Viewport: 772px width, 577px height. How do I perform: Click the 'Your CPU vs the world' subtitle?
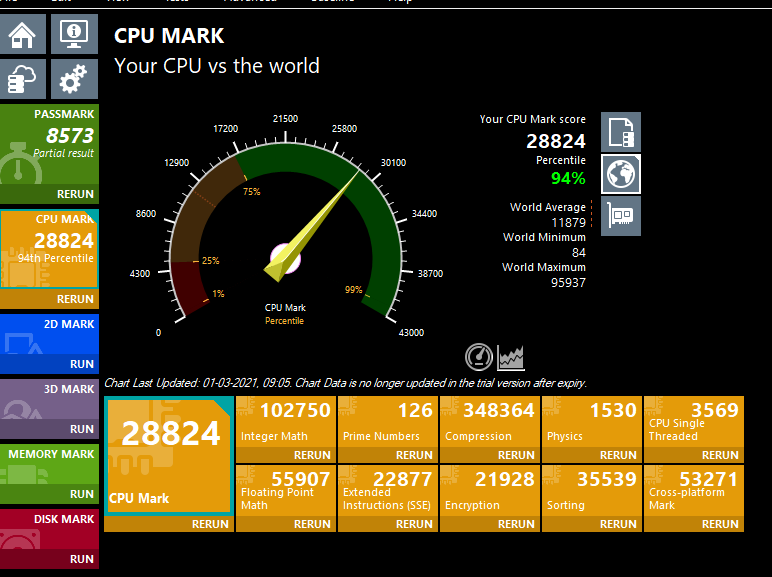[x=217, y=66]
